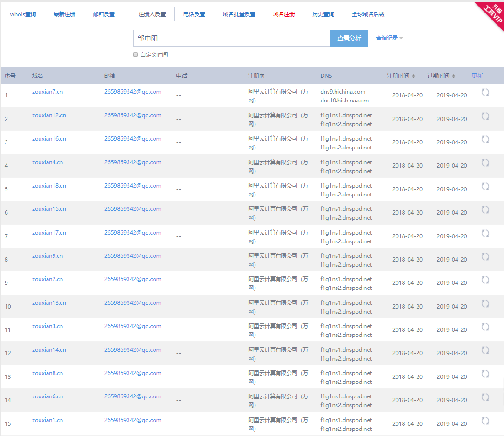This screenshot has width=504, height=436.
Task: Refresh record for zouxian13.cn
Action: [485, 304]
